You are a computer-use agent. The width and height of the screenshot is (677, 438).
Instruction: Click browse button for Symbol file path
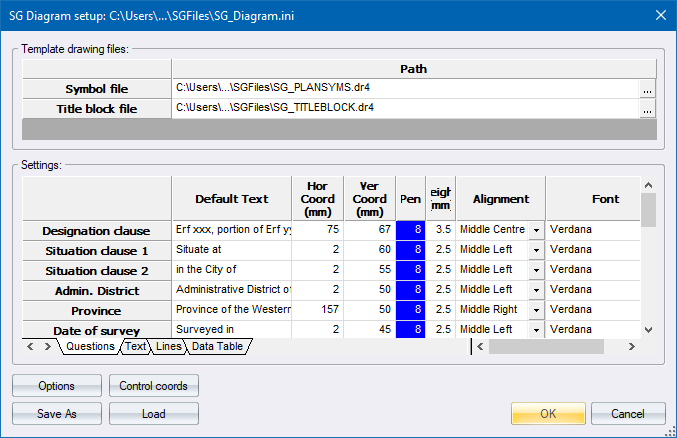pos(647,89)
